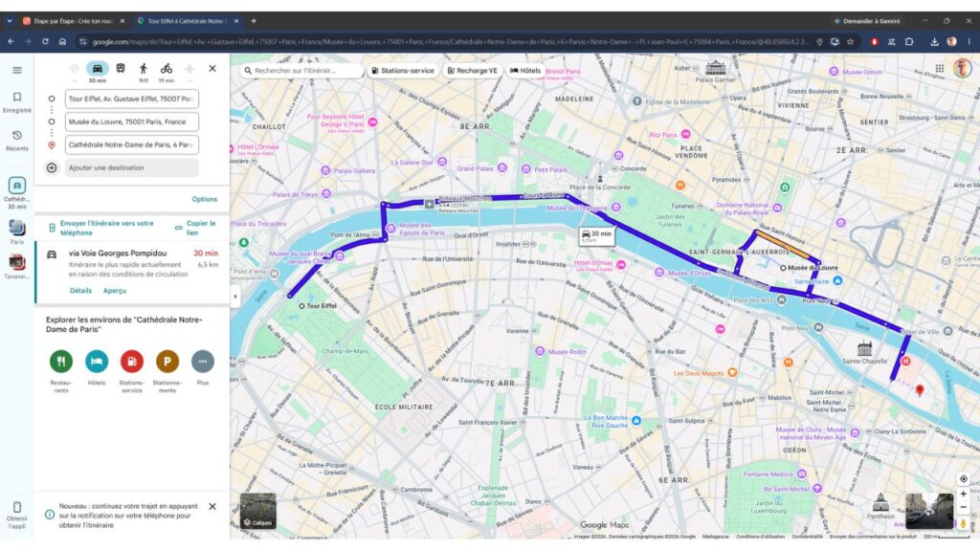The image size is (980, 551).
Task: Select walking travel mode icon
Action: click(x=144, y=69)
